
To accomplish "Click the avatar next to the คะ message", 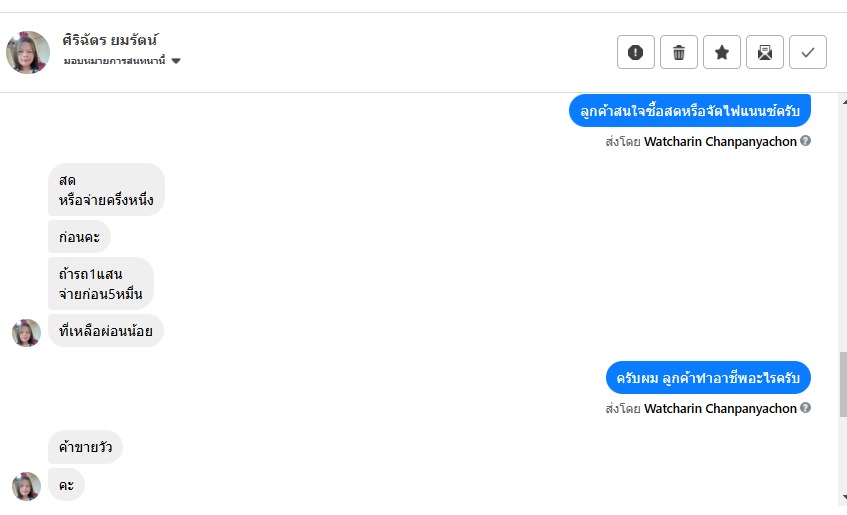I will tap(26, 486).
